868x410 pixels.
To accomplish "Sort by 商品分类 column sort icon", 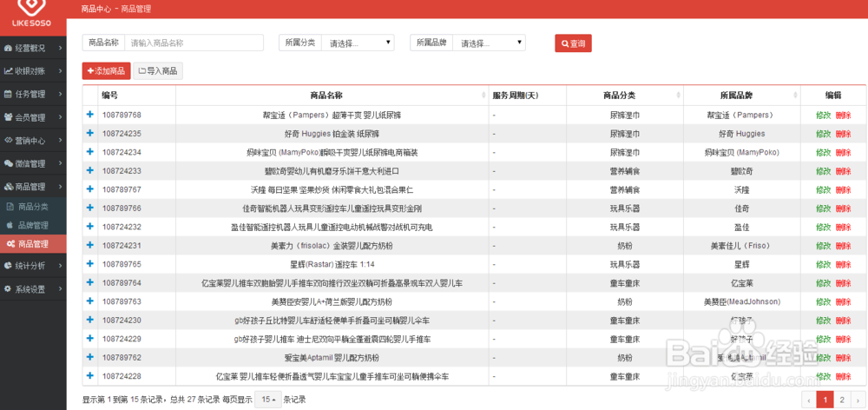I will [x=680, y=96].
